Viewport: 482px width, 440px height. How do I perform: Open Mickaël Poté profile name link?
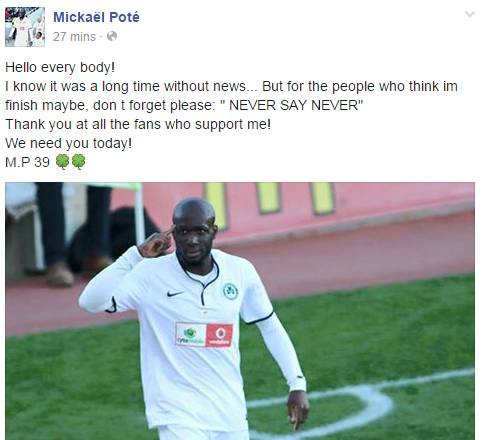coord(96,17)
